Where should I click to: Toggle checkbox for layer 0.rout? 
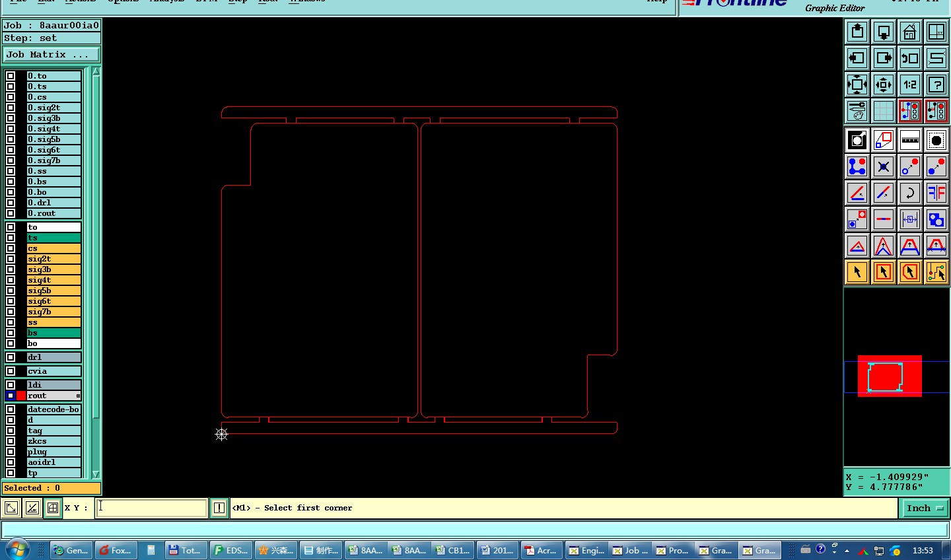click(x=11, y=213)
